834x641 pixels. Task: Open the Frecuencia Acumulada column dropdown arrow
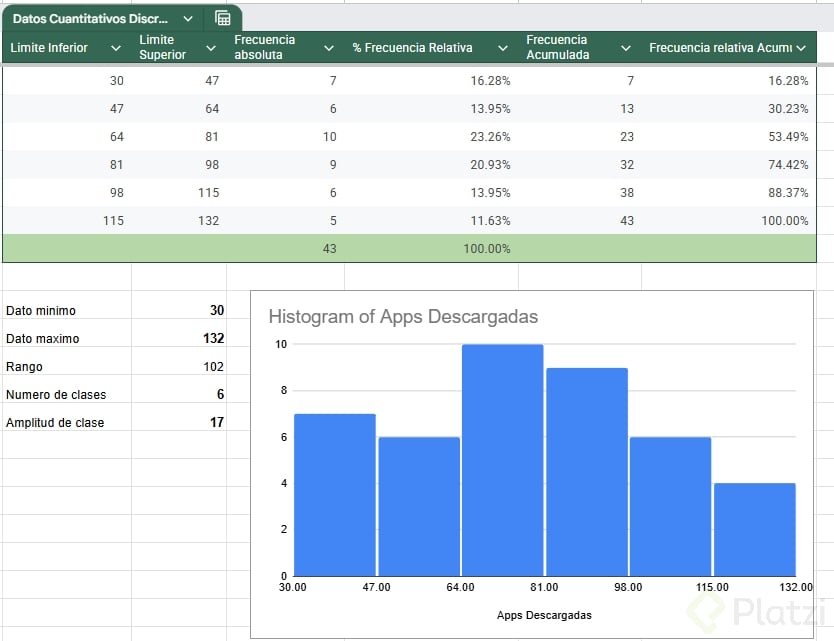626,48
